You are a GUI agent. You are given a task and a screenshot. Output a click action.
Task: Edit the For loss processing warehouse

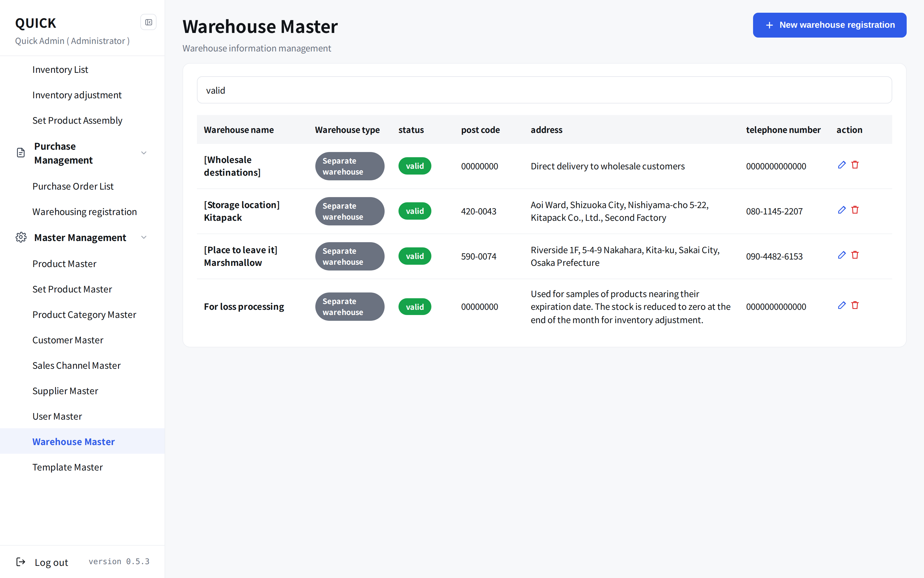pyautogui.click(x=841, y=305)
